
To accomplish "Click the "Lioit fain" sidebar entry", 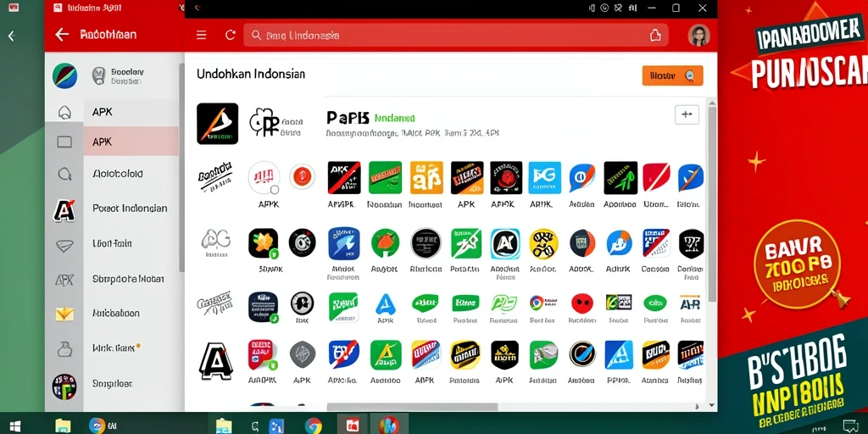I will click(x=112, y=243).
